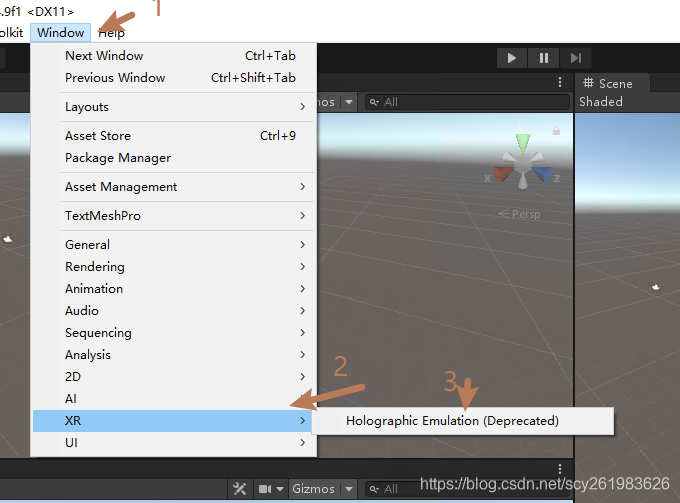This screenshot has width=680, height=503.
Task: Choose Holographic Emulation (Deprecated)
Action: 463,421
